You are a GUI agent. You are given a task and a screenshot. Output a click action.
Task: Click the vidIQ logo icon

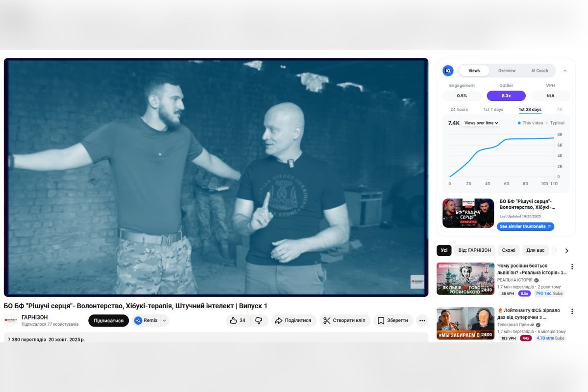tap(448, 71)
